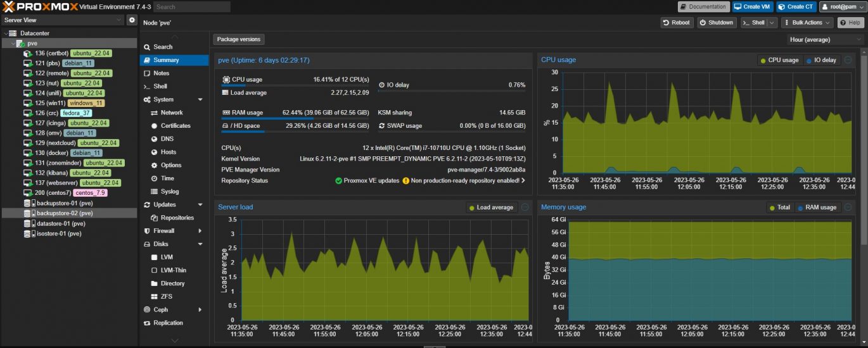The width and height of the screenshot is (868, 348).
Task: Open the Firewall menu item
Action: pyautogui.click(x=163, y=231)
